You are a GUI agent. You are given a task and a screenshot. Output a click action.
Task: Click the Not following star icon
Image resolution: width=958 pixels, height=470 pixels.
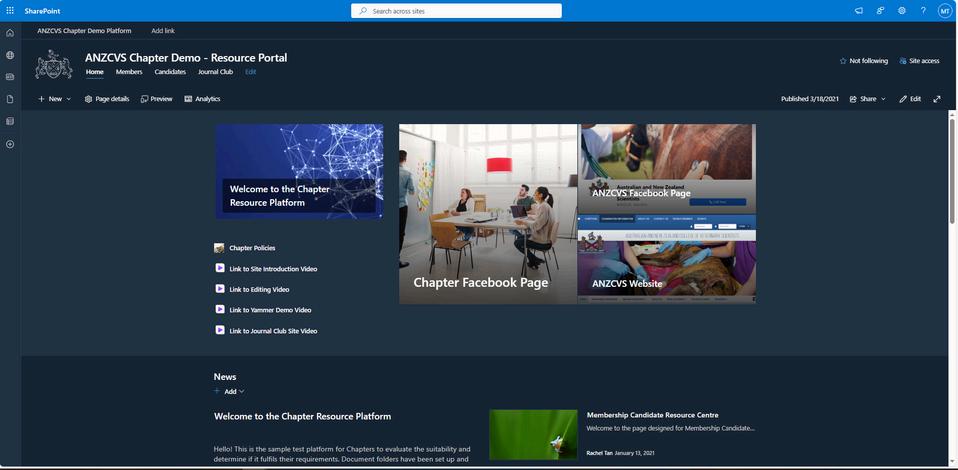point(843,61)
